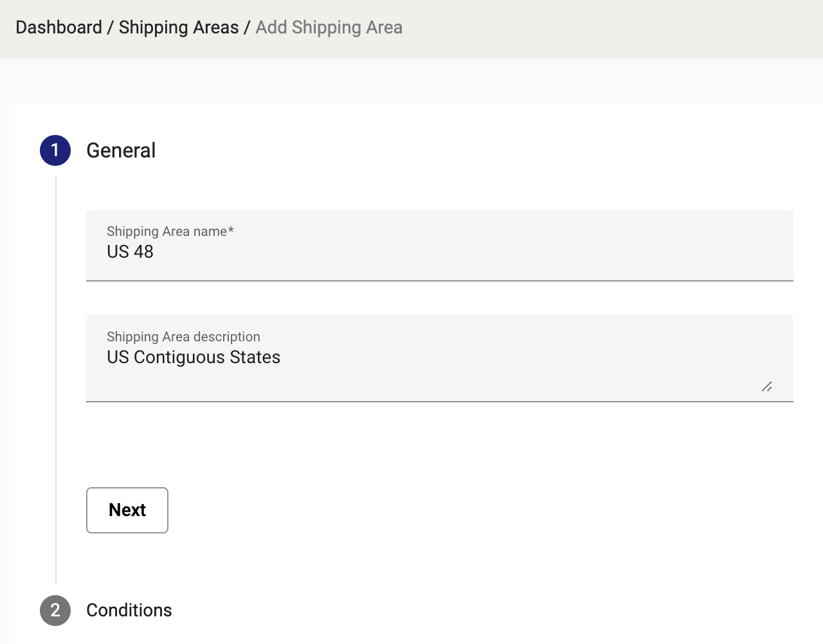Click the vertical connector line between steps

(x=56, y=379)
